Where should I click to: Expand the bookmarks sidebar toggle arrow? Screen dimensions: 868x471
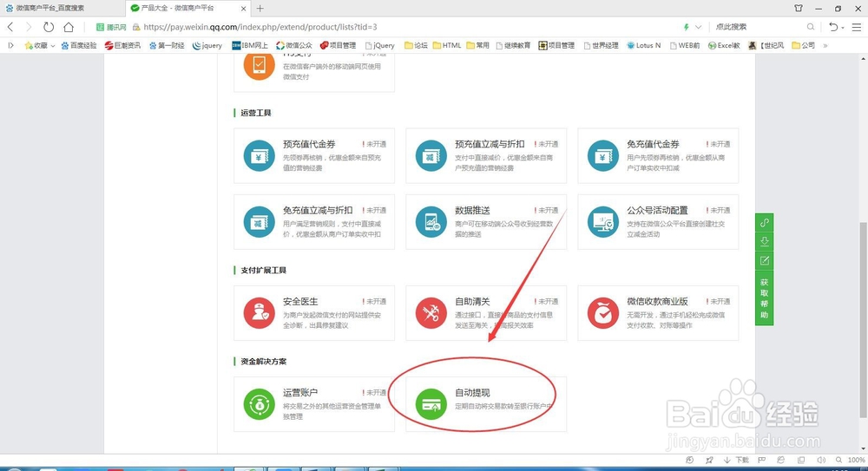pyautogui.click(x=10, y=45)
